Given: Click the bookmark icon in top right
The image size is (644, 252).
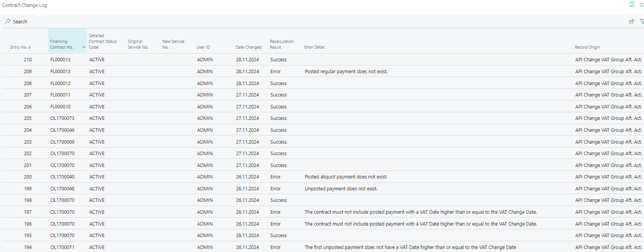Looking at the screenshot, I should (x=632, y=5).
